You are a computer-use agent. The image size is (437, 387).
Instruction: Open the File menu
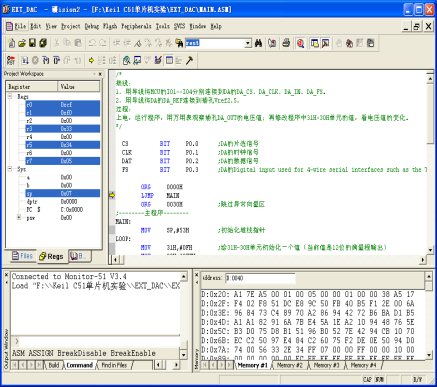20,26
